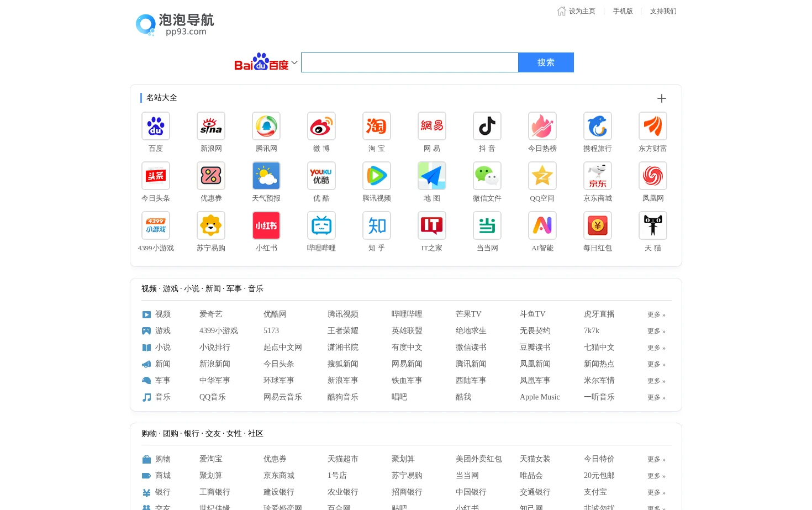Open the Ctrip dolphin icon
The image size is (812, 510).
(598, 126)
